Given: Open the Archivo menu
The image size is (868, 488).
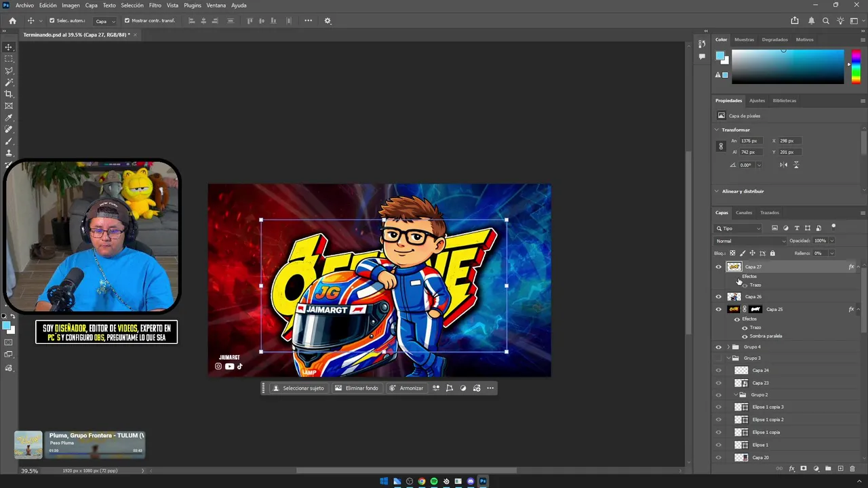Looking at the screenshot, I should pyautogui.click(x=24, y=5).
